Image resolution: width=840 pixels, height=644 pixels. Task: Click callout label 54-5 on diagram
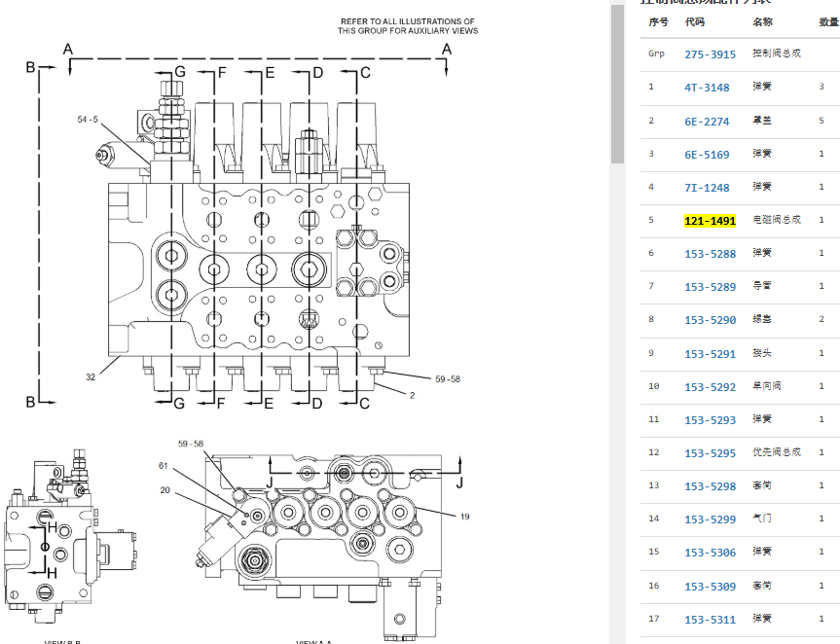coord(88,120)
